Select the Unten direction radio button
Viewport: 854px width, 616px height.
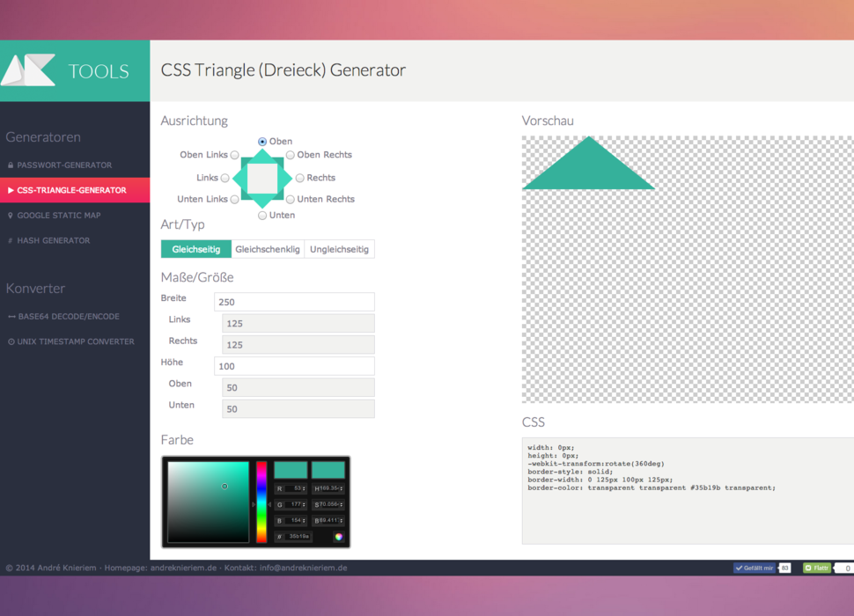point(262,216)
